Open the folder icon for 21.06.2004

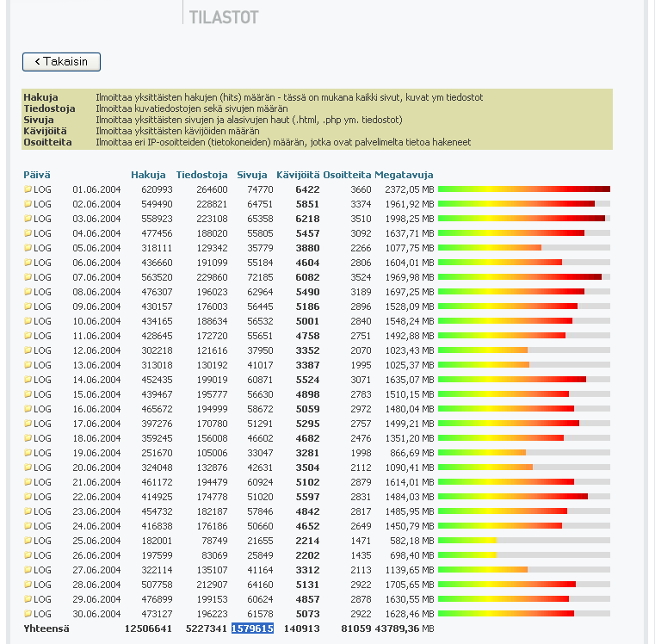click(28, 482)
